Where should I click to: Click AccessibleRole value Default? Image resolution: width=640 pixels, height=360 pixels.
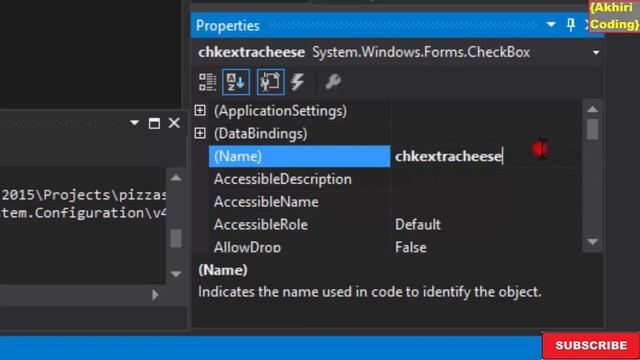(x=418, y=225)
